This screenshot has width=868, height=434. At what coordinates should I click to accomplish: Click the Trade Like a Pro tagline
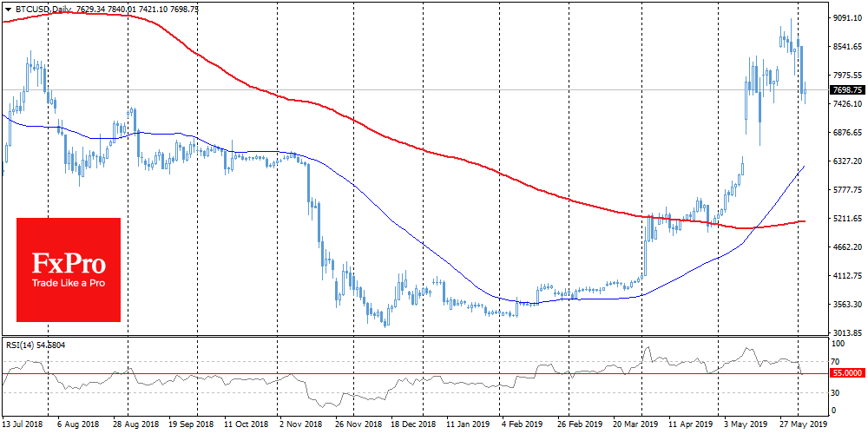(x=68, y=284)
